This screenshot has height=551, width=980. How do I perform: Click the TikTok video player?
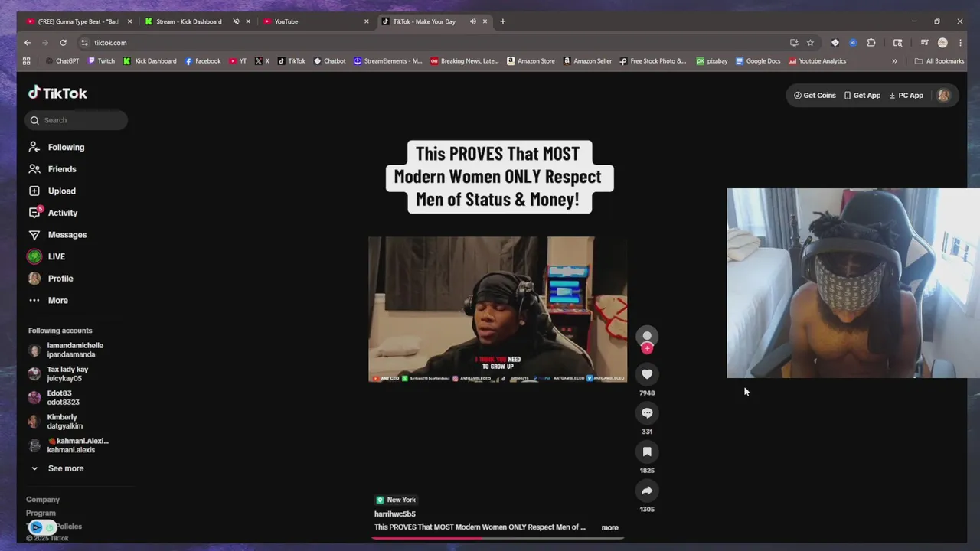click(498, 310)
